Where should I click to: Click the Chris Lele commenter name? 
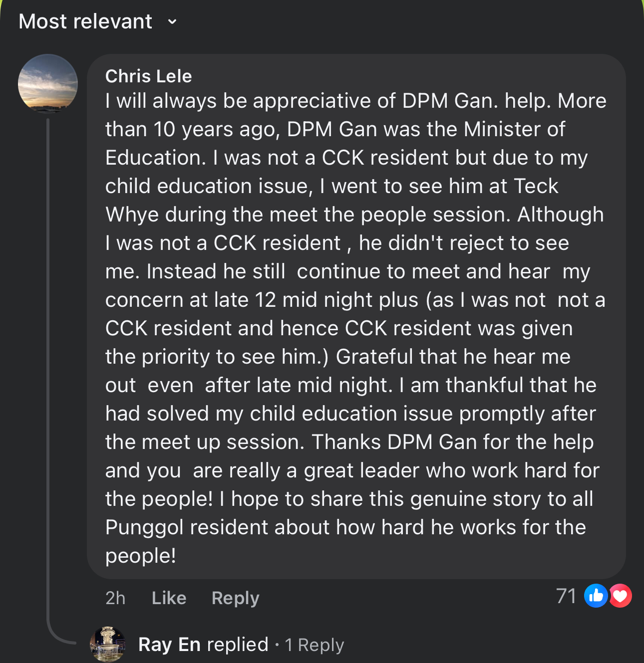coord(148,76)
